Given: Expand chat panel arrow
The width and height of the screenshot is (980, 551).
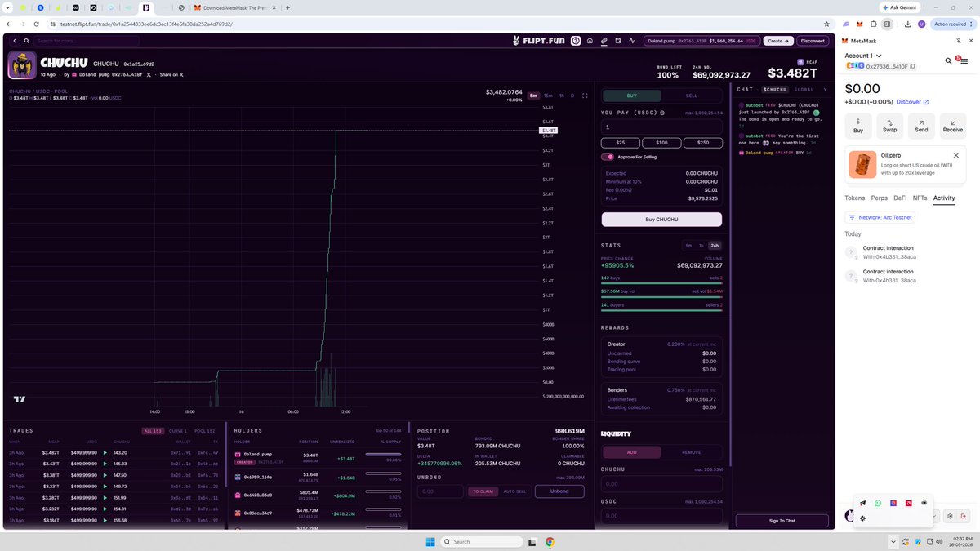Looking at the screenshot, I should pyautogui.click(x=825, y=89).
